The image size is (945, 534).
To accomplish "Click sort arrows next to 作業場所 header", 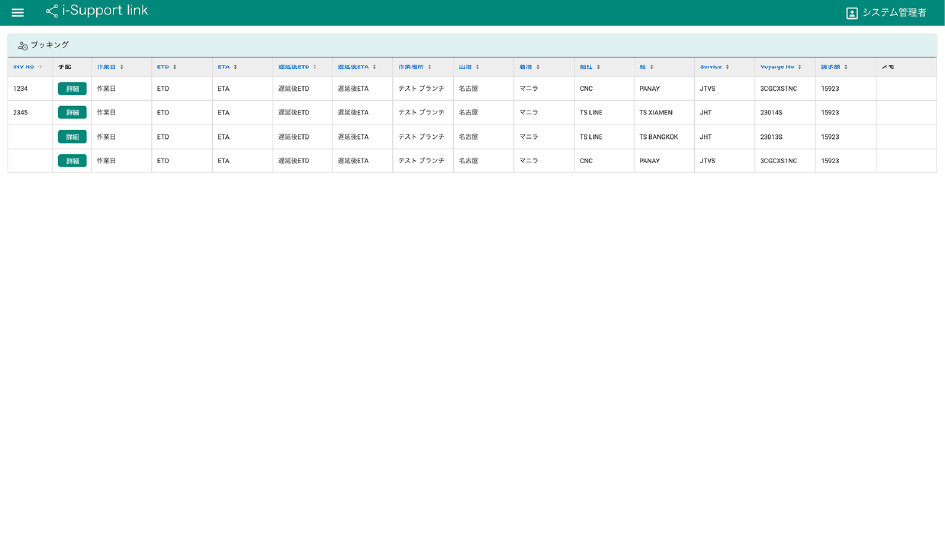I will click(430, 67).
